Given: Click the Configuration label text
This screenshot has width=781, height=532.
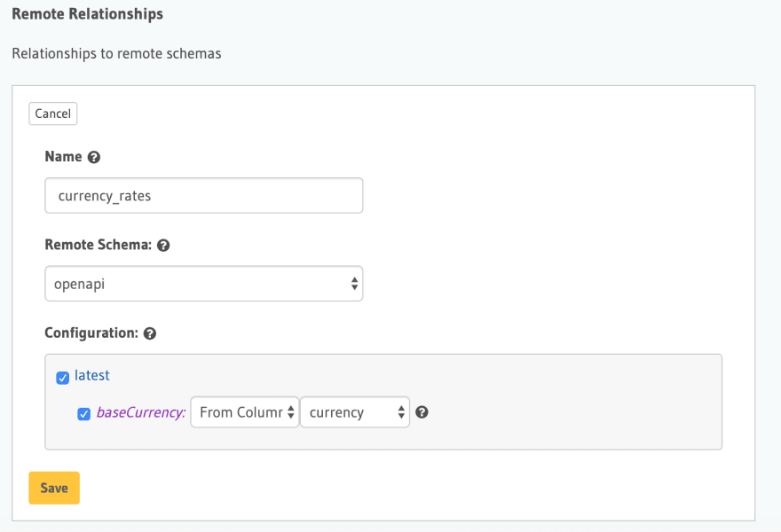Looking at the screenshot, I should 91,332.
